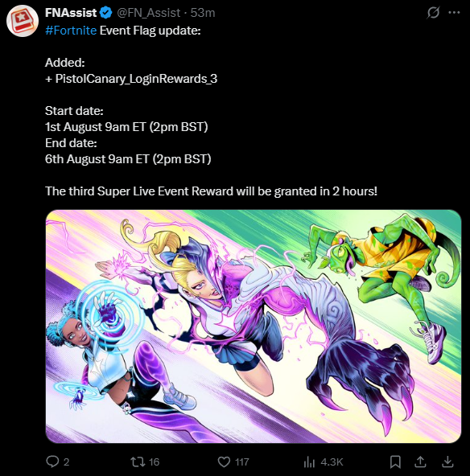The width and height of the screenshot is (470, 476).
Task: Open the FNAssist profile avatar
Action: pyautogui.click(x=23, y=21)
